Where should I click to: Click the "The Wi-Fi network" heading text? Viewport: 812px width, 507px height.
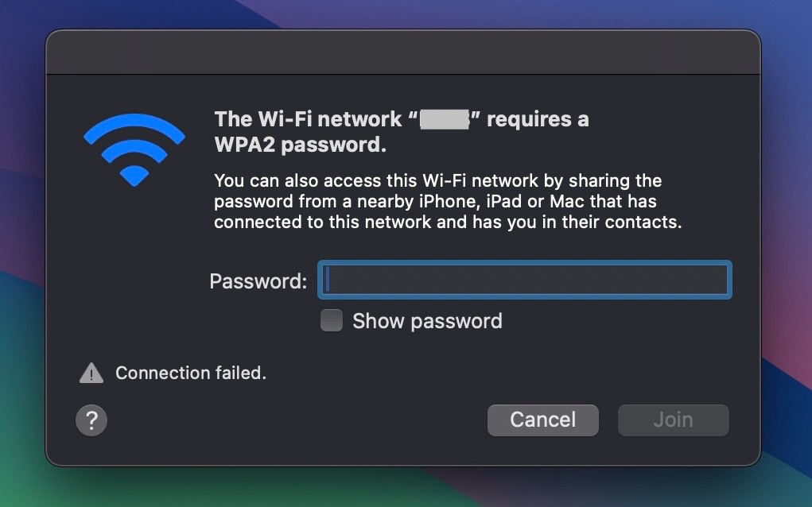(x=308, y=119)
